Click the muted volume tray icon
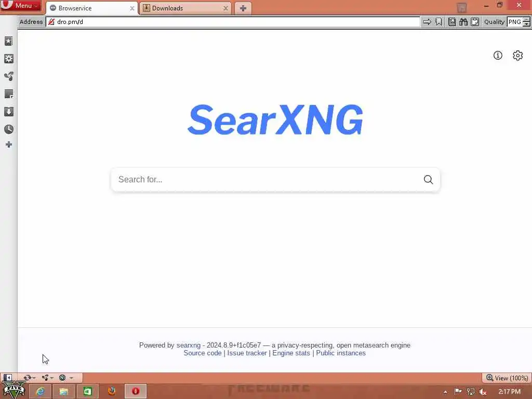This screenshot has height=399, width=532. pyautogui.click(x=483, y=392)
